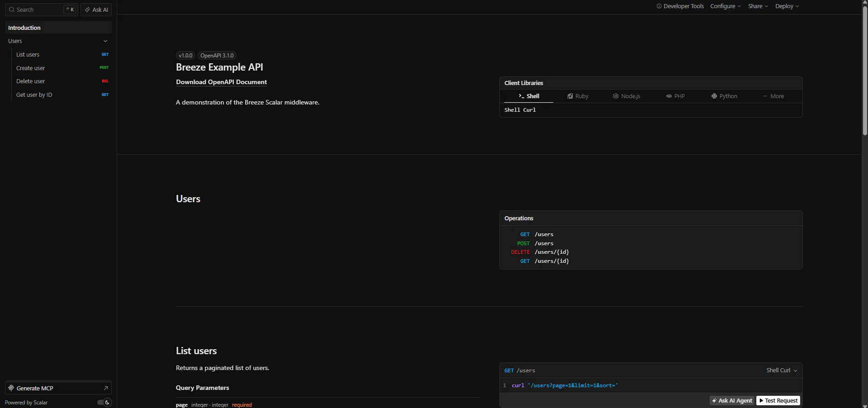
Task: Go to List users in sidebar
Action: (62, 54)
